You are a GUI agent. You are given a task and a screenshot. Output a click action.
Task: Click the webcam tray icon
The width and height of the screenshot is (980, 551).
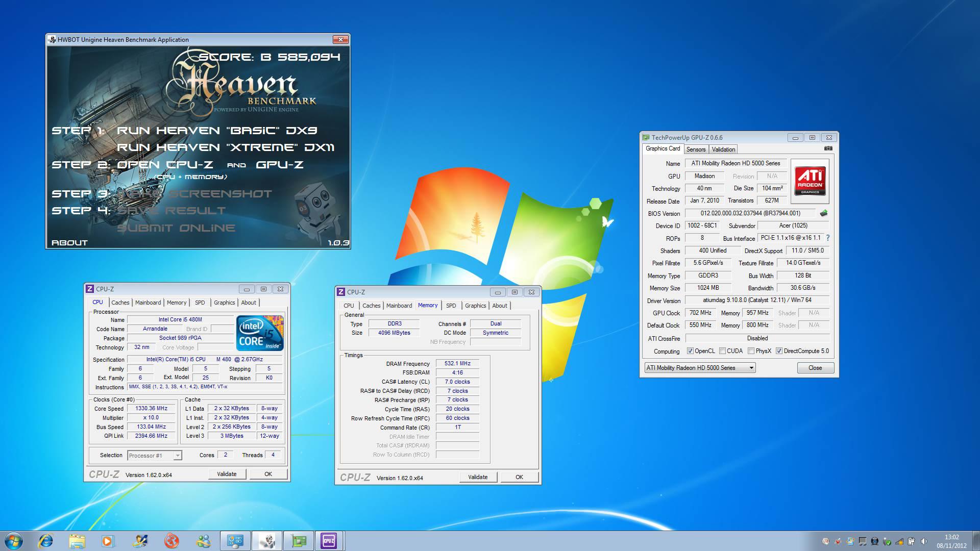click(x=875, y=541)
